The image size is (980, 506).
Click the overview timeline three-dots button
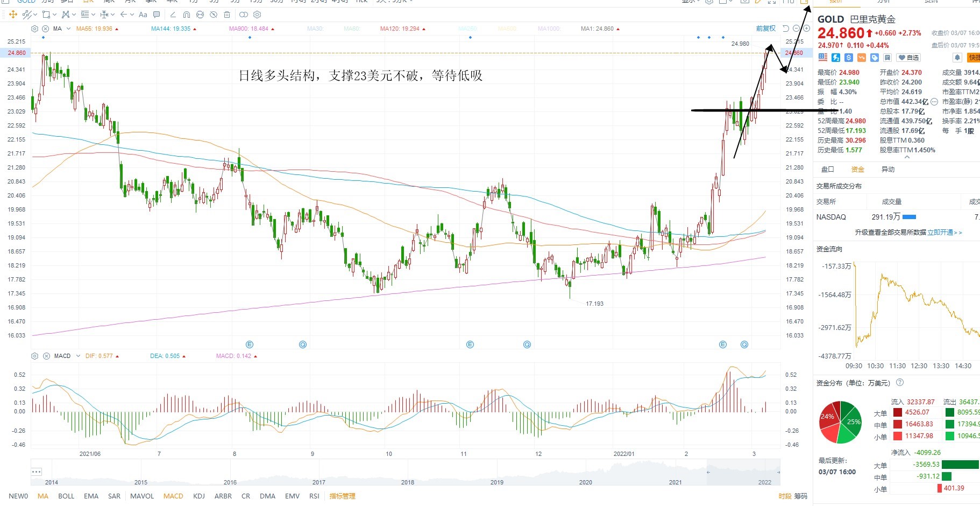click(37, 472)
